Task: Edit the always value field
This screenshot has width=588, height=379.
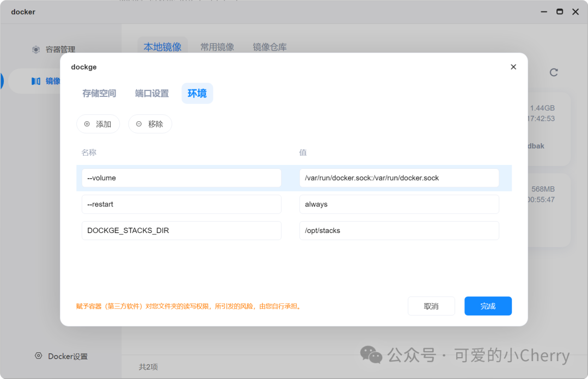Action: (399, 204)
